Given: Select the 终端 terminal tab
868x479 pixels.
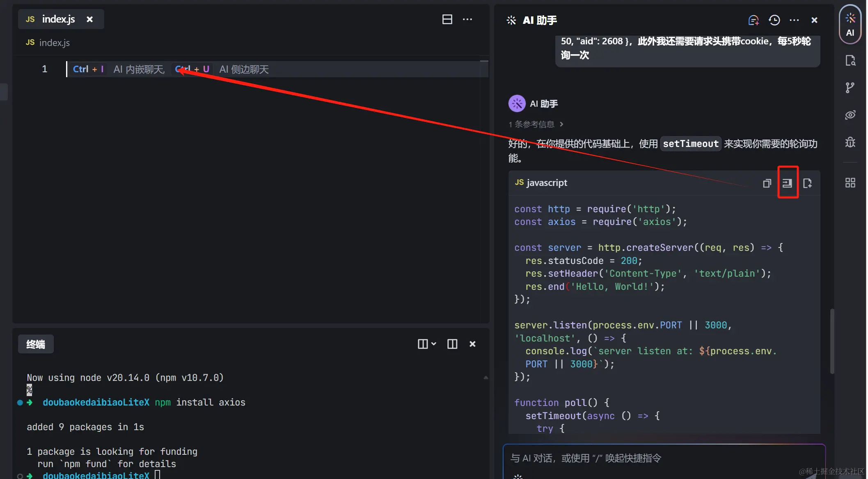Looking at the screenshot, I should pyautogui.click(x=36, y=344).
